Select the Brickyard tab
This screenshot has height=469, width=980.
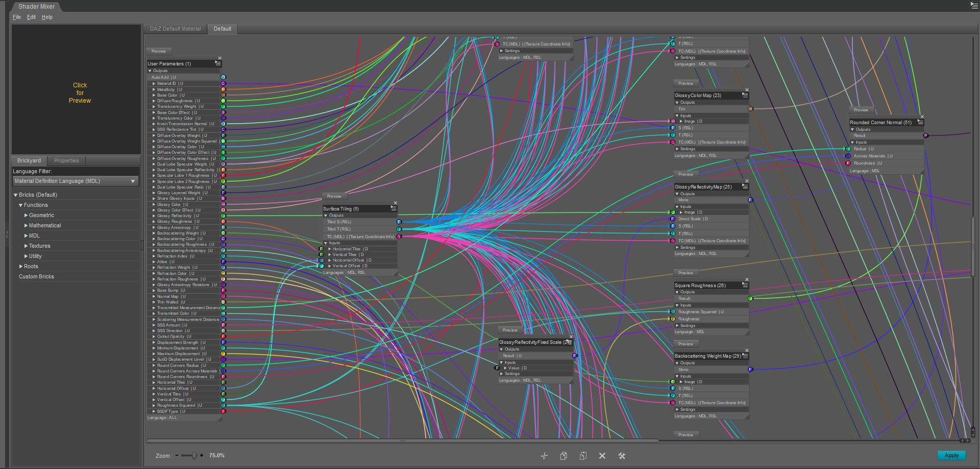(29, 160)
